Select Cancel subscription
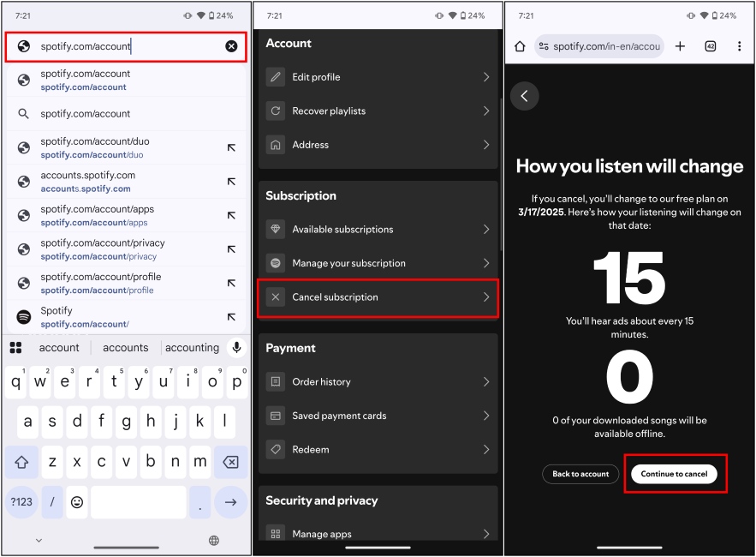The image size is (756, 557). pos(378,297)
